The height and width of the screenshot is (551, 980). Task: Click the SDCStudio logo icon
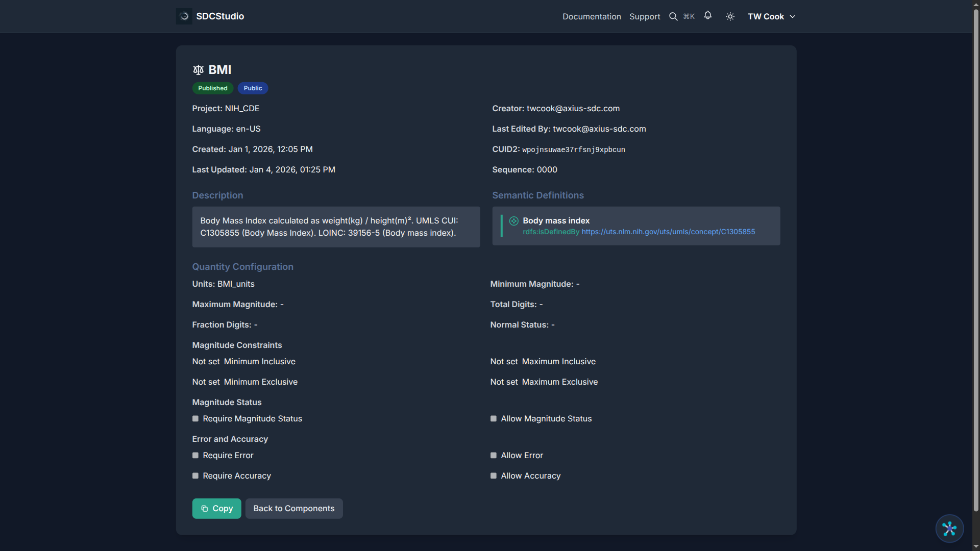point(184,16)
